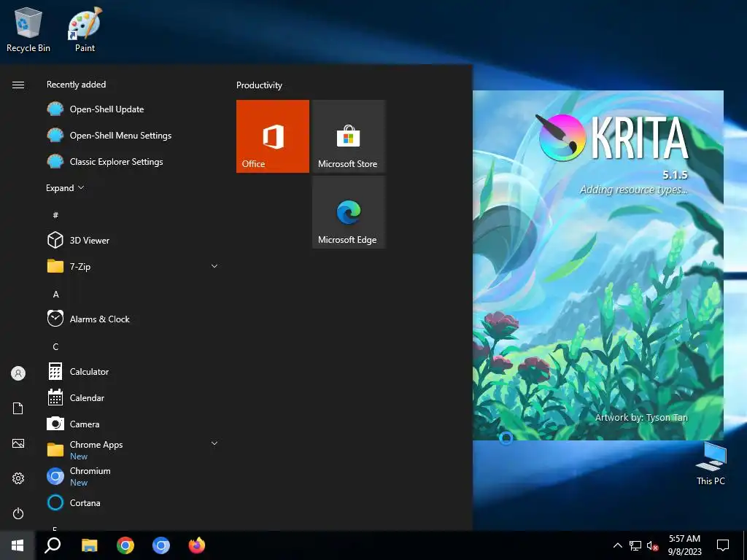747x560 pixels.
Task: Open Calendar app
Action: click(x=133, y=397)
